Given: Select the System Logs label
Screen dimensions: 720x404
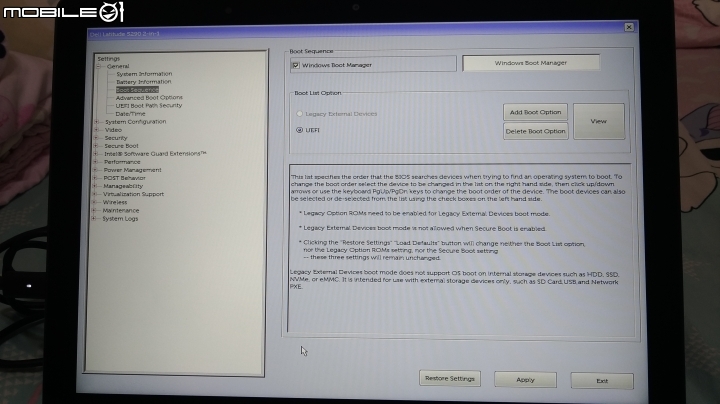Looking at the screenshot, I should pyautogui.click(x=120, y=219).
